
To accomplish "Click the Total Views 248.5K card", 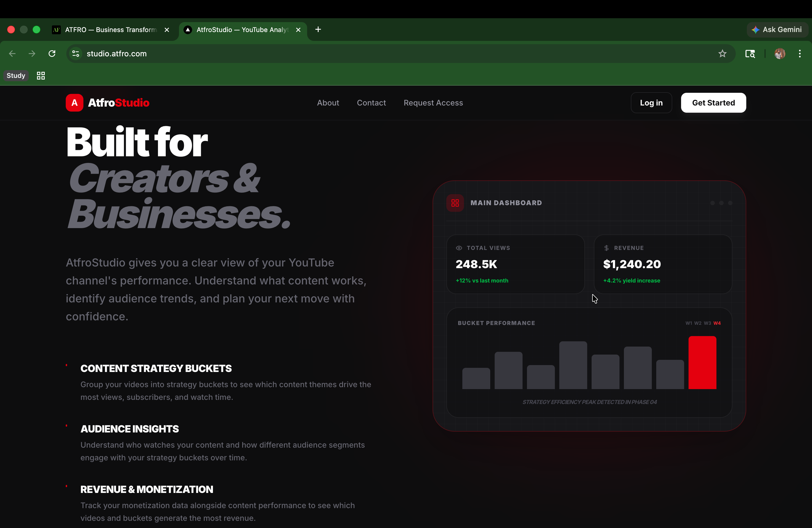I will (516, 264).
